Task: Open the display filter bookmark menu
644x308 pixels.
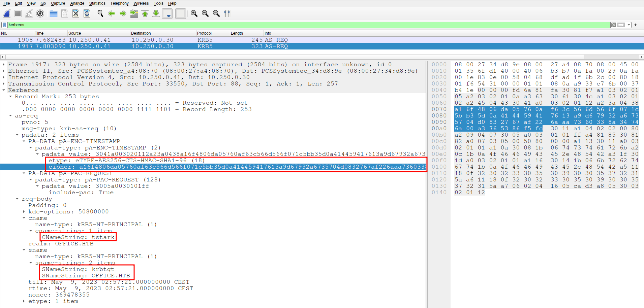Action: 4,25
